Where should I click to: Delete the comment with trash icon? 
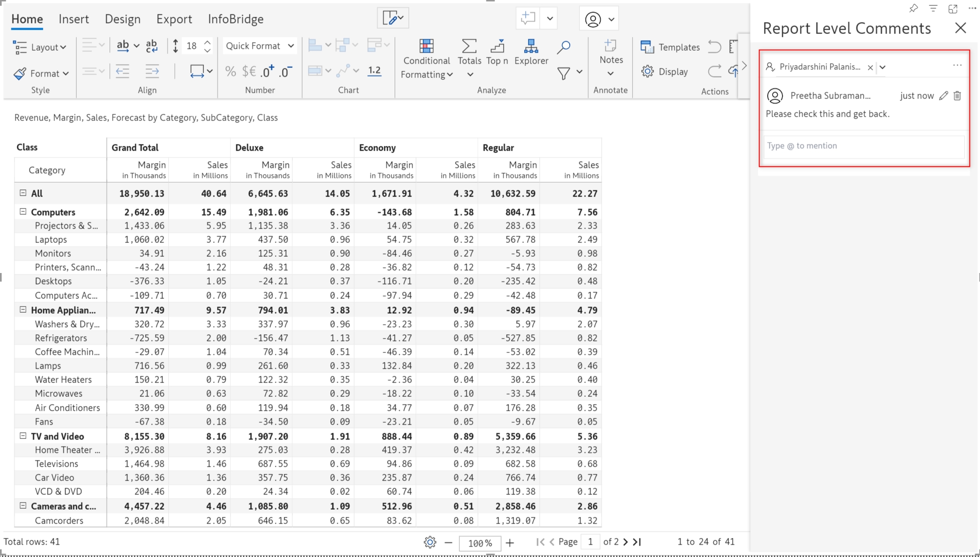(x=957, y=96)
